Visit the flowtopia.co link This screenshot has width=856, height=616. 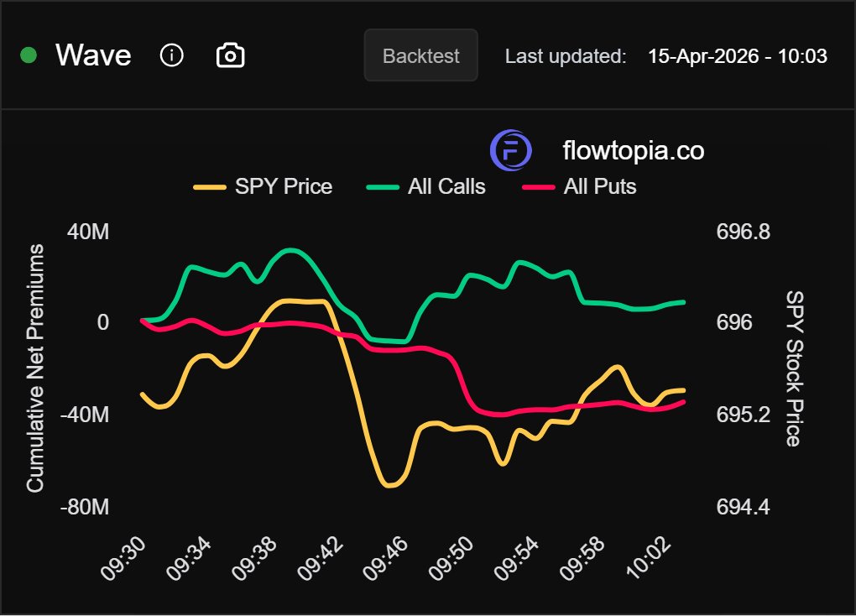point(633,151)
